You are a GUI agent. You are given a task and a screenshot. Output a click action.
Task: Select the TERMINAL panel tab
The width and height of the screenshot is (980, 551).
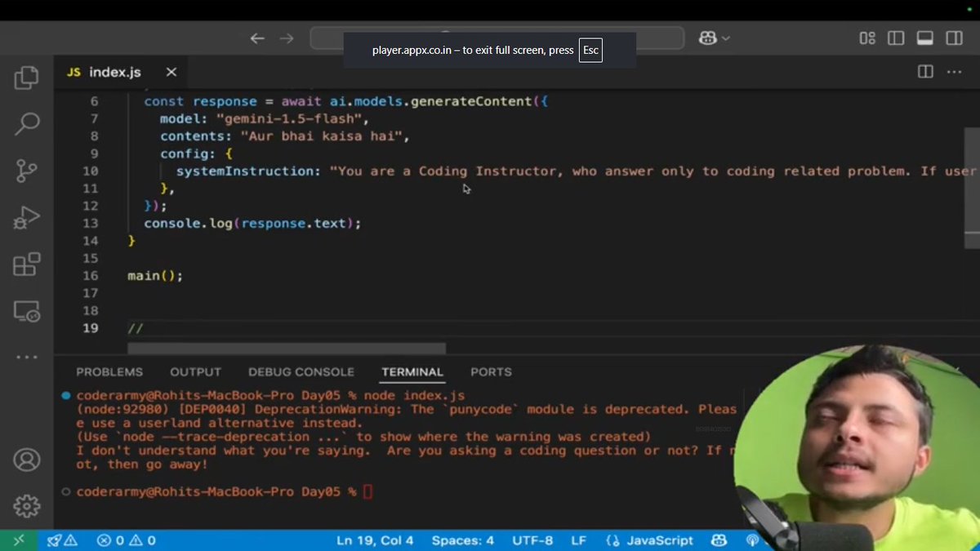(x=412, y=371)
